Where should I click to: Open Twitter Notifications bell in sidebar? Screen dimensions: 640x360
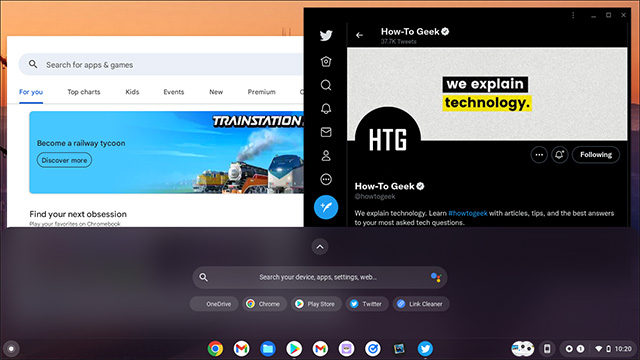pos(326,108)
